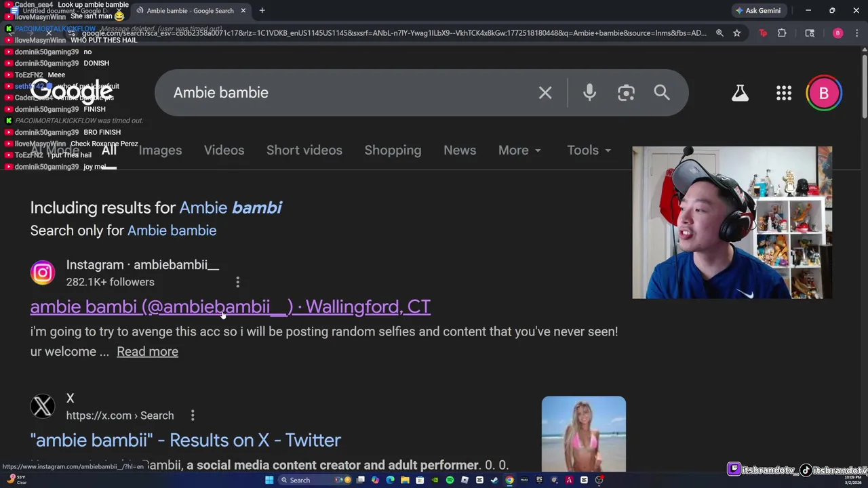Image resolution: width=868 pixels, height=488 pixels.
Task: Open Windows Start menu
Action: 269,480
